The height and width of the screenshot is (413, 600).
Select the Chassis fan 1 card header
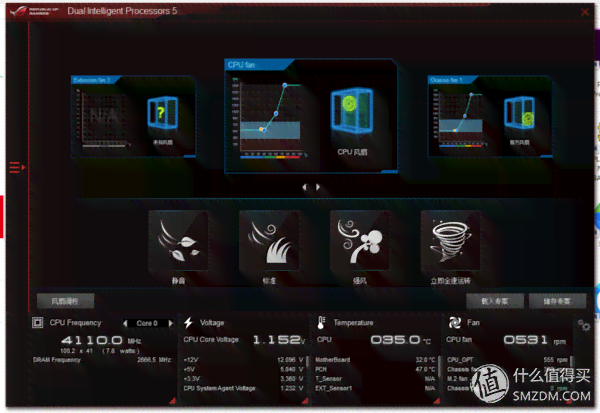[x=450, y=80]
